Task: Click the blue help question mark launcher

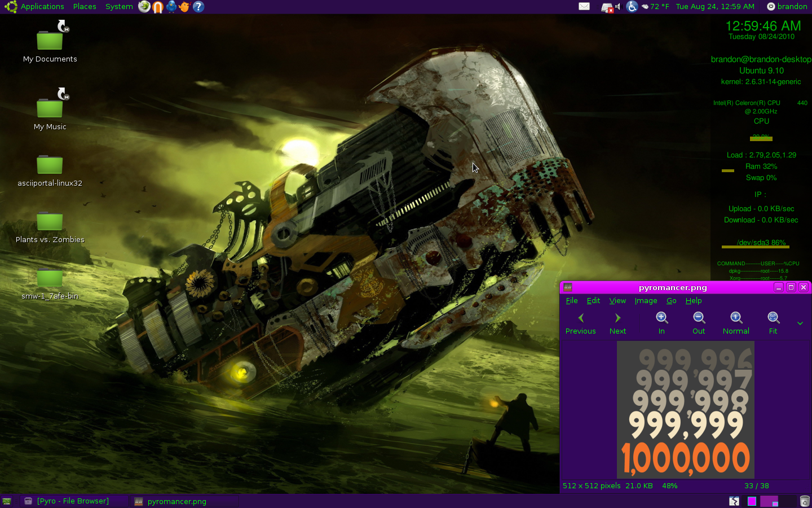Action: pyautogui.click(x=198, y=7)
